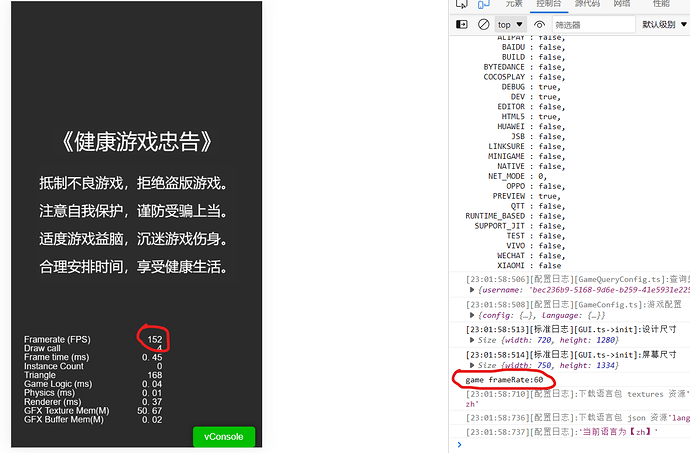The width and height of the screenshot is (690, 453).
Task: Click the Frame time (ms) stat row
Action: 93,357
